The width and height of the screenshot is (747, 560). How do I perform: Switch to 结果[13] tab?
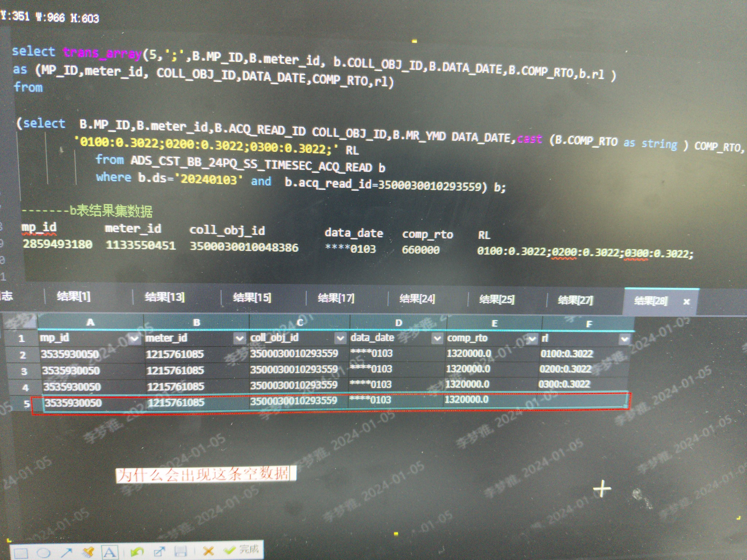(165, 297)
